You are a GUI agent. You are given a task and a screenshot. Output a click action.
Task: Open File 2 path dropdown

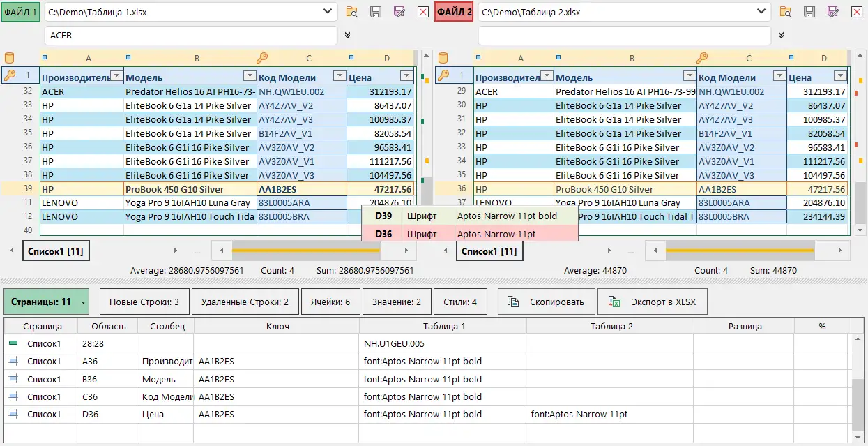[x=762, y=12]
